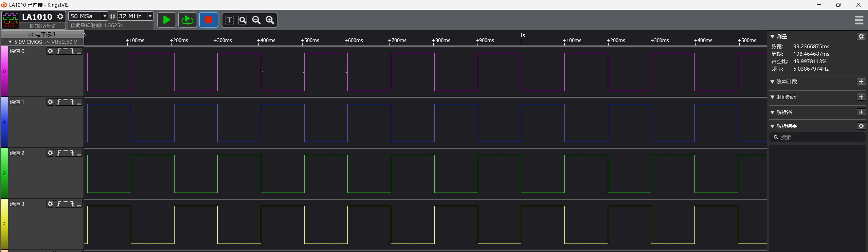Click the green color bar of channel 2
The height and width of the screenshot is (252, 868).
coord(4,173)
